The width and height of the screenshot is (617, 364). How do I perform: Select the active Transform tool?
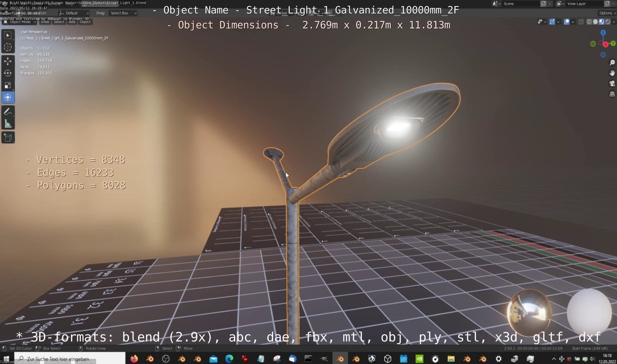pos(8,97)
